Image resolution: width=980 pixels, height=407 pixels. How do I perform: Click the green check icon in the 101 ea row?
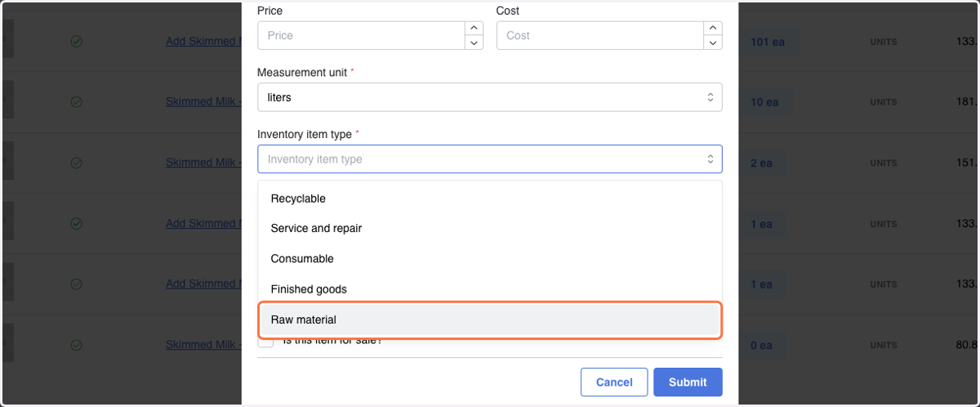pos(76,42)
